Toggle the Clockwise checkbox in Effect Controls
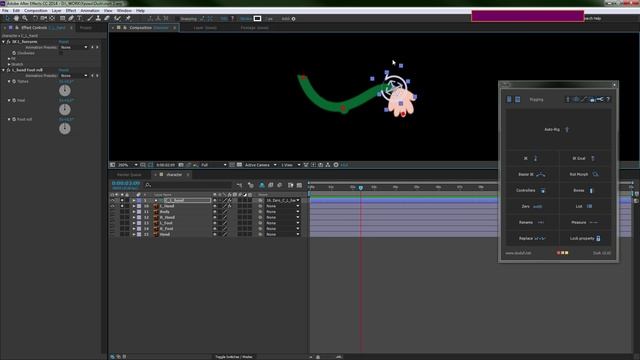Viewport: 640px width, 360px height. pos(61,53)
